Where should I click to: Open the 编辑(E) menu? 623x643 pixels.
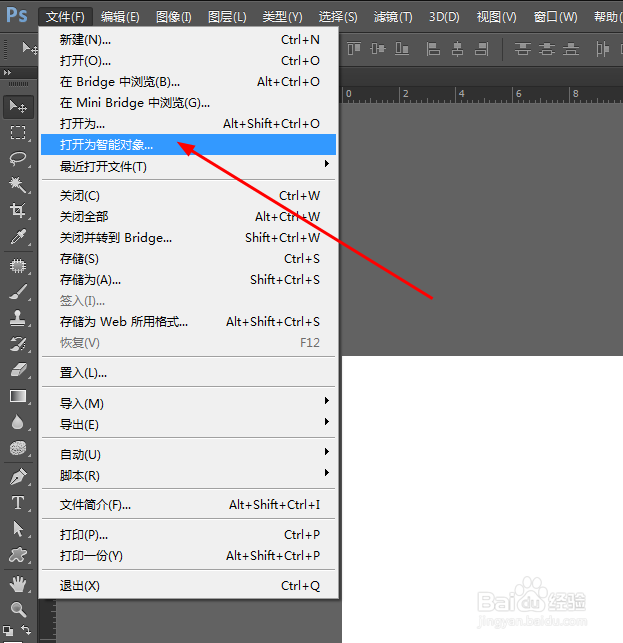point(120,17)
